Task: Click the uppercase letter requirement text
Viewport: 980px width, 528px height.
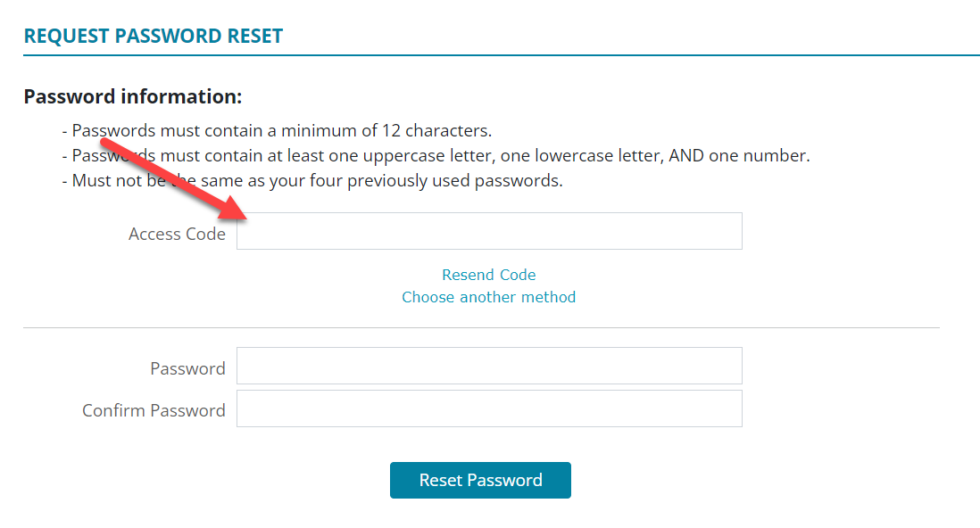Action: (437, 155)
